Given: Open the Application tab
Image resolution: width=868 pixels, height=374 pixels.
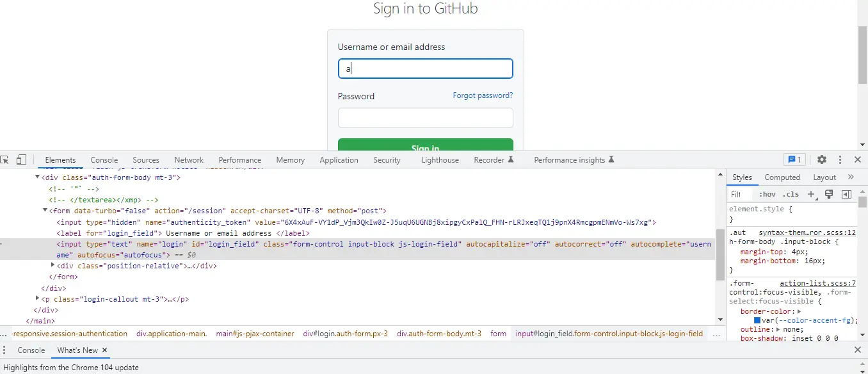Looking at the screenshot, I should (x=339, y=160).
